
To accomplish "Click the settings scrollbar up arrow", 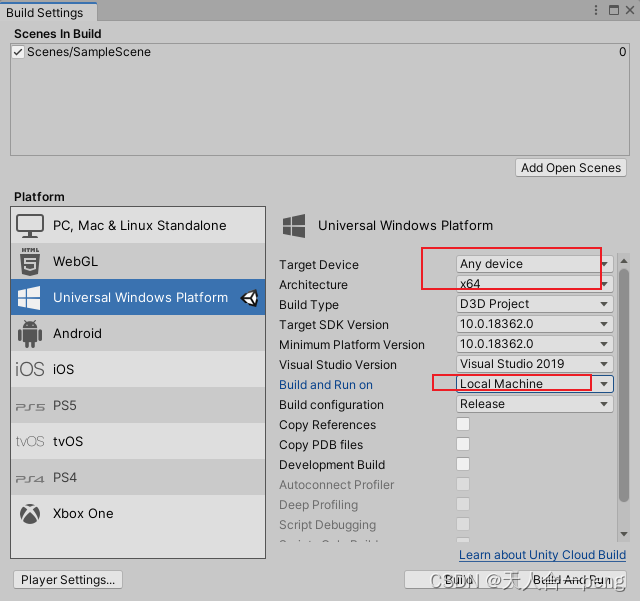I will [624, 261].
